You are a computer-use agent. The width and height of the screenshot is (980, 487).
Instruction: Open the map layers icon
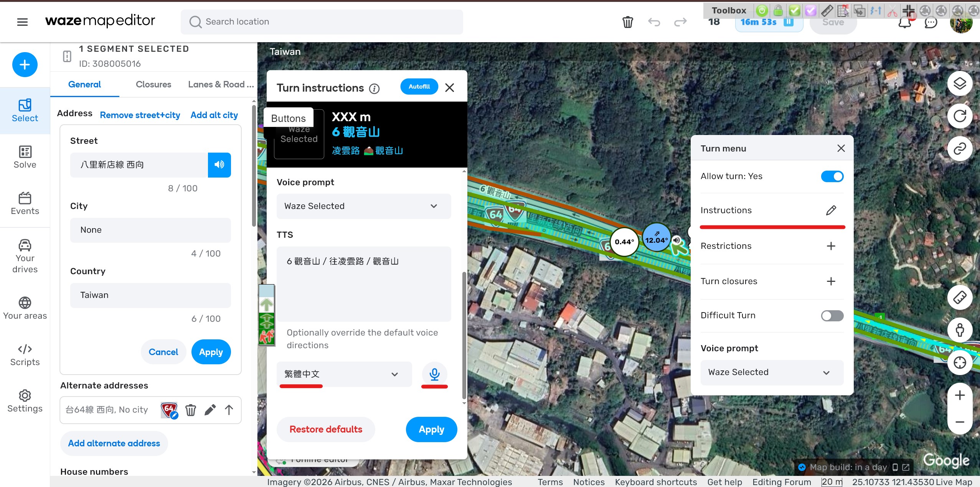point(959,84)
